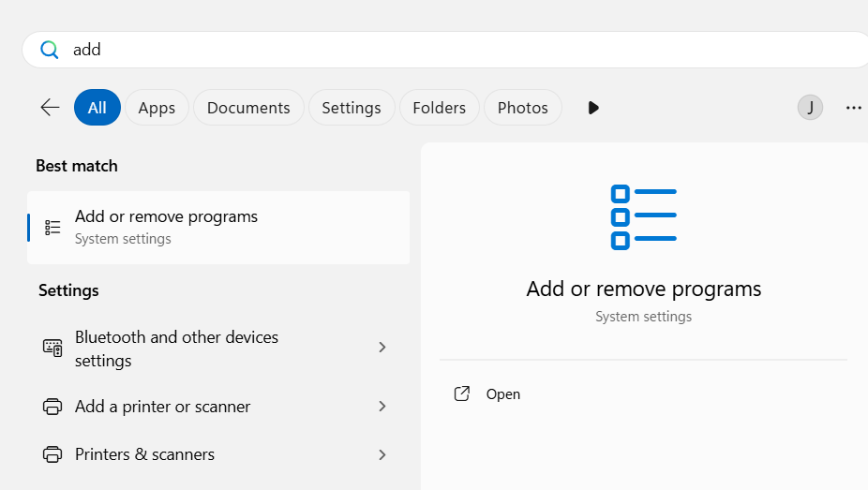Image resolution: width=868 pixels, height=490 pixels.
Task: Open the Printers & scanners result
Action: coord(218,454)
